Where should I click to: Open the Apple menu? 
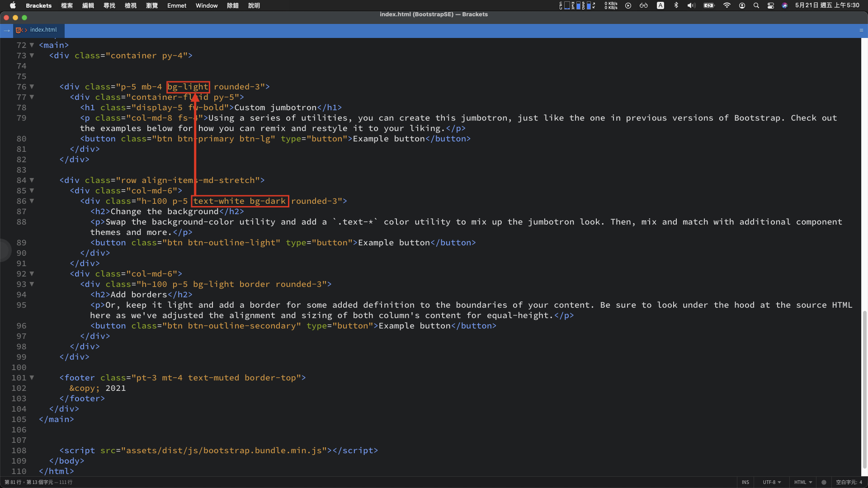[13, 5]
